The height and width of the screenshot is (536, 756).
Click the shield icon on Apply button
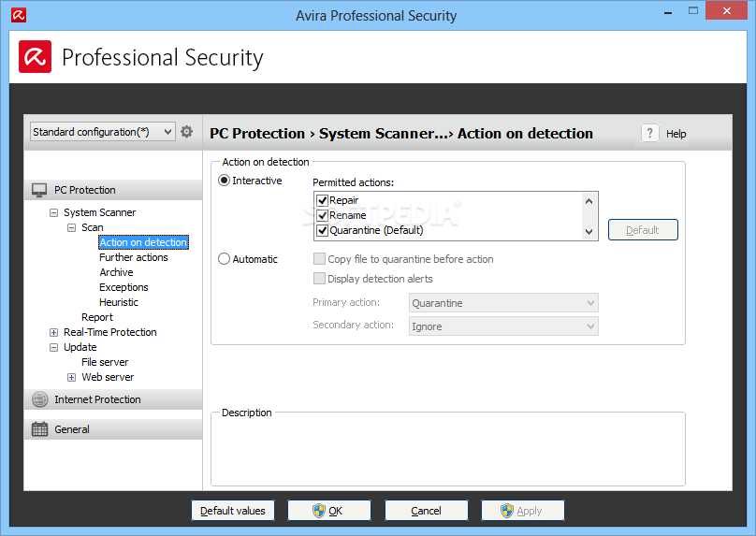coord(507,511)
